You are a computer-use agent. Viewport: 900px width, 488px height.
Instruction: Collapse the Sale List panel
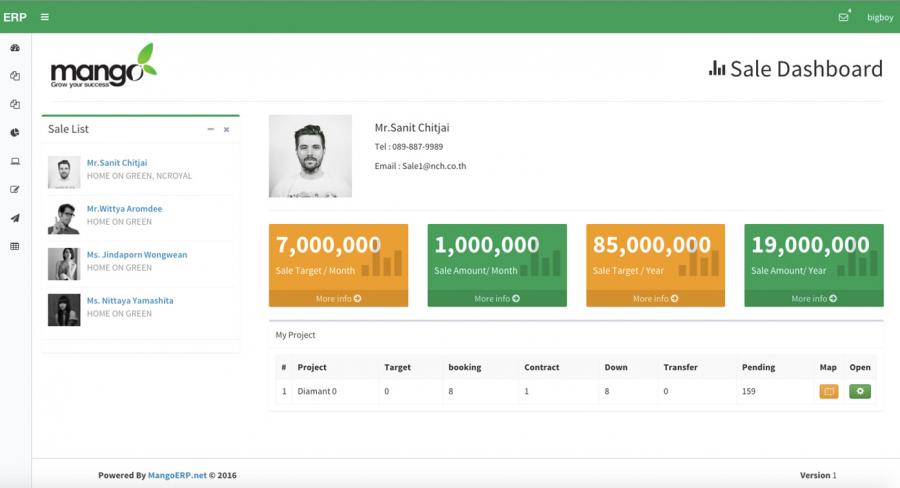point(210,129)
